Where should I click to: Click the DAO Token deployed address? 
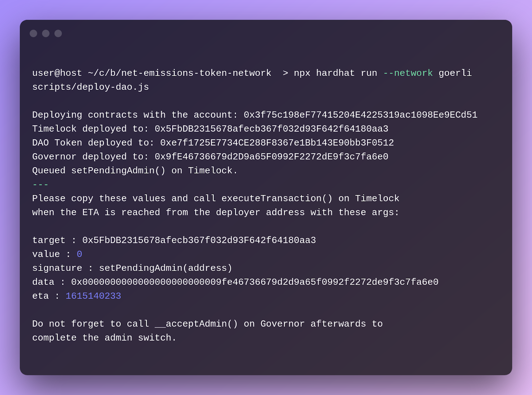tap(277, 143)
